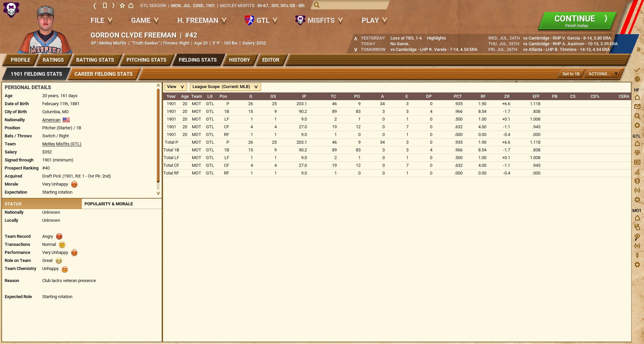This screenshot has height=344, width=644.
Task: Click the magnifier icon under HF
Action: click(637, 116)
